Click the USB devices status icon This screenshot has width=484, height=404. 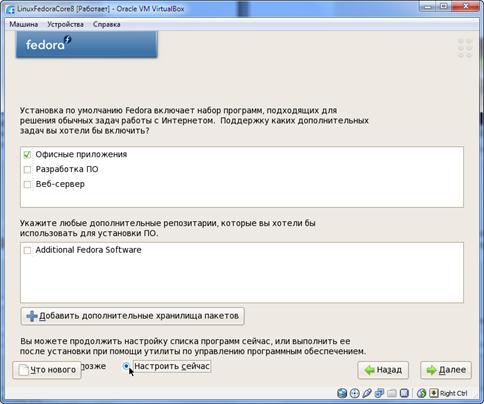pos(367,393)
